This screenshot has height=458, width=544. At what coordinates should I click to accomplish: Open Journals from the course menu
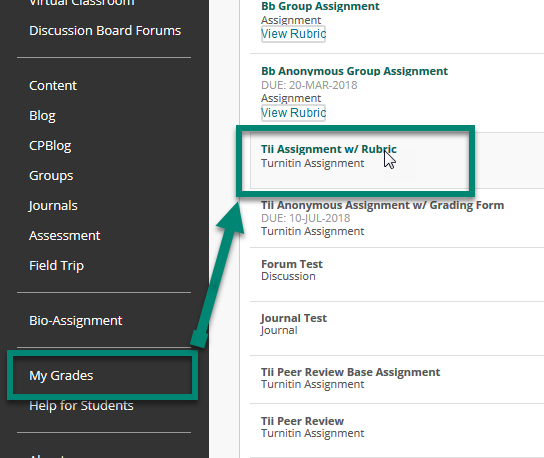(53, 205)
